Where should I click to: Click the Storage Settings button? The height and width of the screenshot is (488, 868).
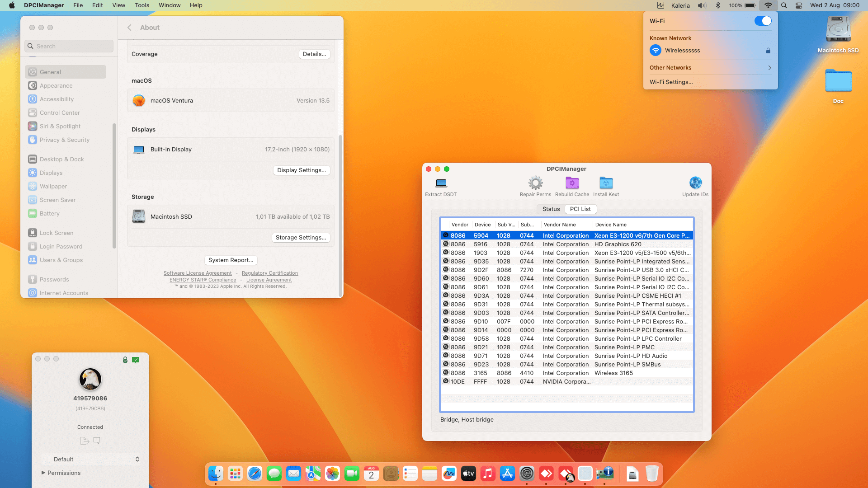tap(301, 238)
